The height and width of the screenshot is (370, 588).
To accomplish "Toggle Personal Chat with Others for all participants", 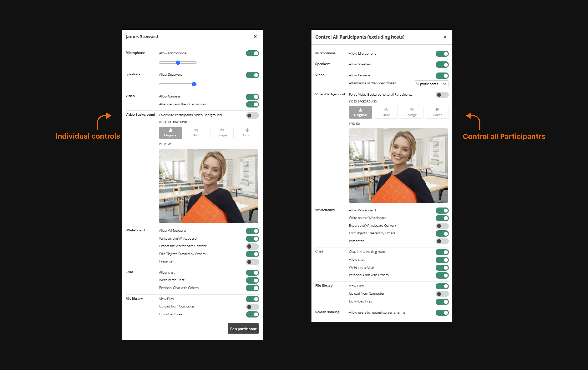I will [442, 275].
